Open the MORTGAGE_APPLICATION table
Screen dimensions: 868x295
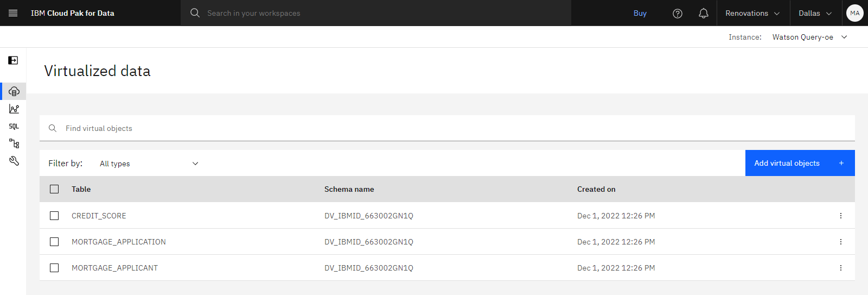(119, 242)
